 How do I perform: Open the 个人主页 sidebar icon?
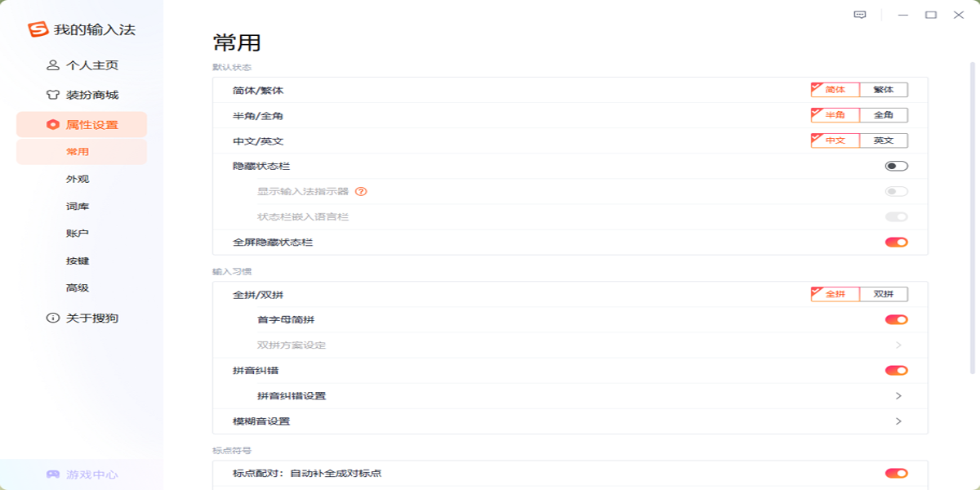[51, 66]
